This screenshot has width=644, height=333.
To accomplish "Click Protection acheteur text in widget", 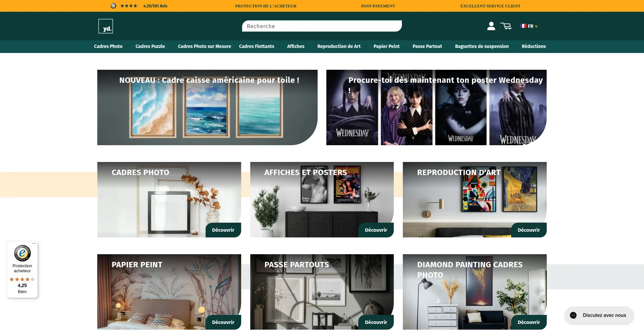I will click(22, 268).
